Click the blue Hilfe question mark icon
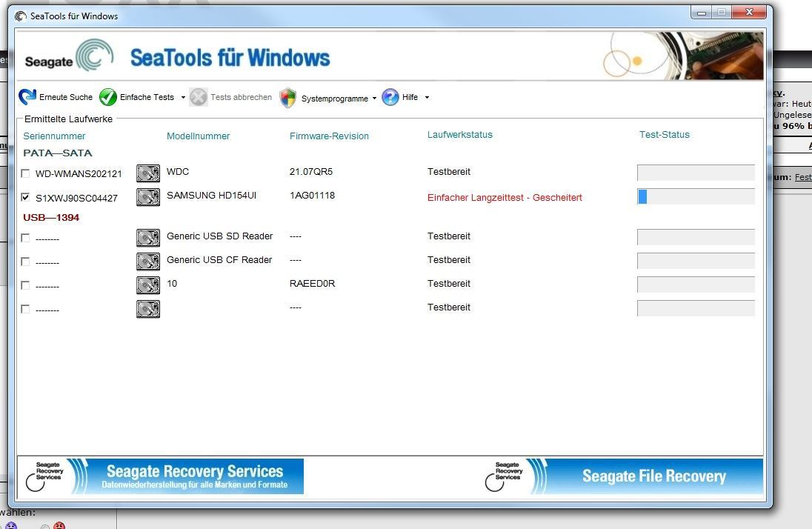This screenshot has width=812, height=529. tap(390, 97)
